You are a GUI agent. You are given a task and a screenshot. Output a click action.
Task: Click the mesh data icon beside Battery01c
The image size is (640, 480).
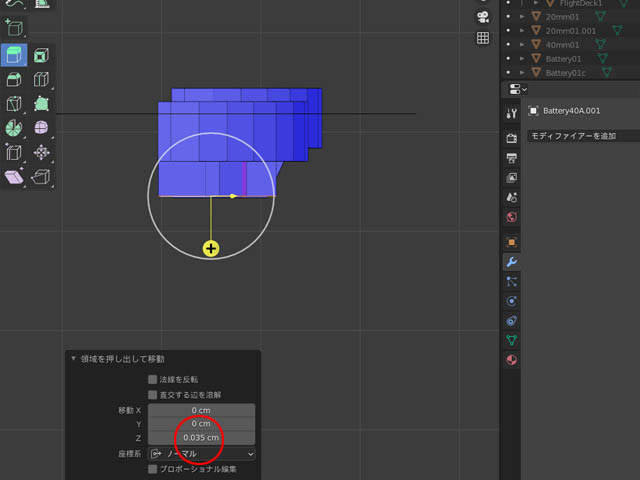pos(607,72)
